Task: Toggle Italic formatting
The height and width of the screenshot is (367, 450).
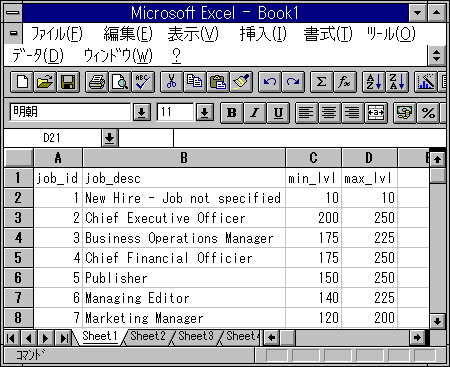Action: coord(255,113)
